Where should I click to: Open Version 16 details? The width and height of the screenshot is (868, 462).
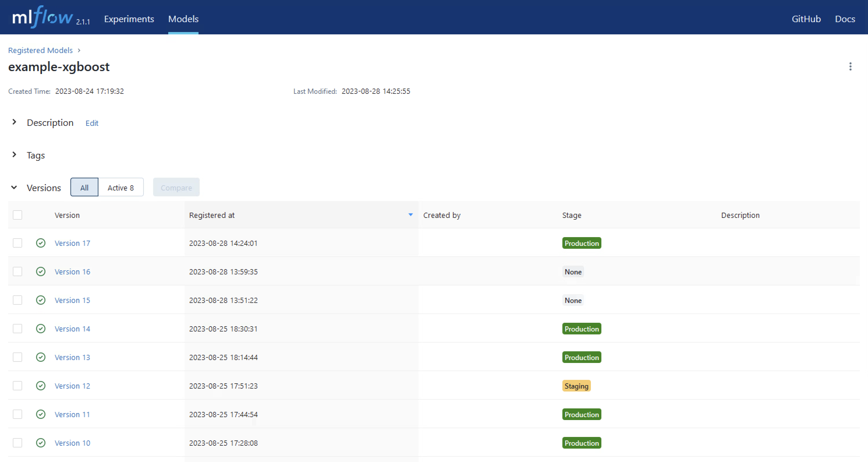(72, 272)
